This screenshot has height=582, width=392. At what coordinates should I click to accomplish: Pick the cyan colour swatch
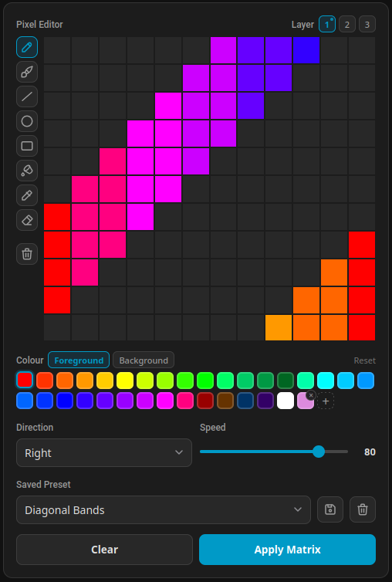tap(326, 381)
